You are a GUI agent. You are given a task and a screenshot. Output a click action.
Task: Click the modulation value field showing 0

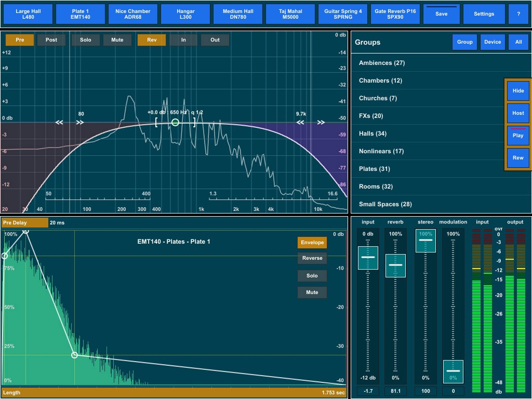point(453,391)
